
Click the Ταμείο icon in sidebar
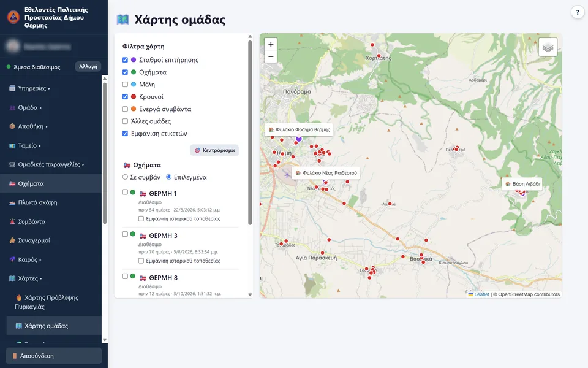(x=12, y=145)
